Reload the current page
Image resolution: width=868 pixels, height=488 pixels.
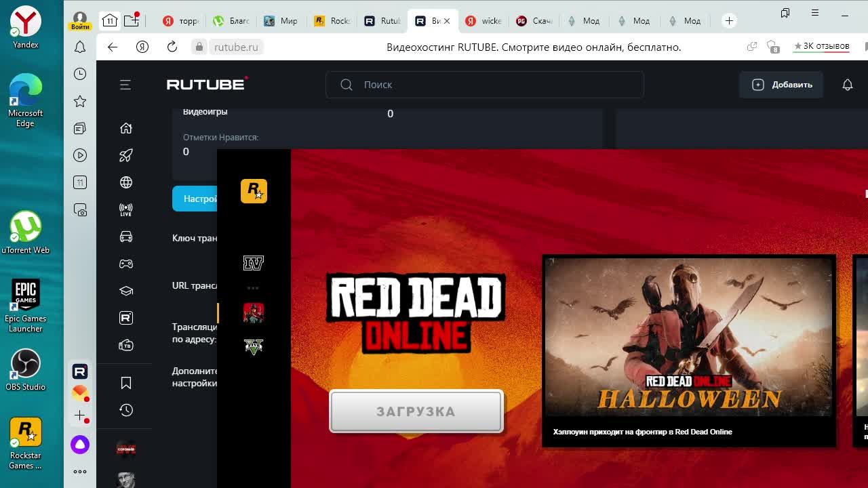[172, 47]
